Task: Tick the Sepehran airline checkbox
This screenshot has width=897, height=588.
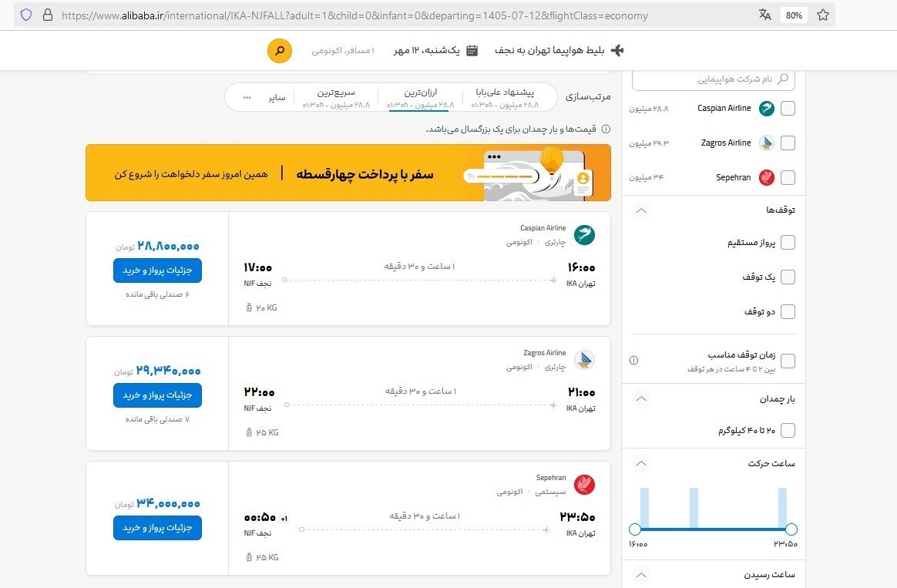Action: coord(788,177)
